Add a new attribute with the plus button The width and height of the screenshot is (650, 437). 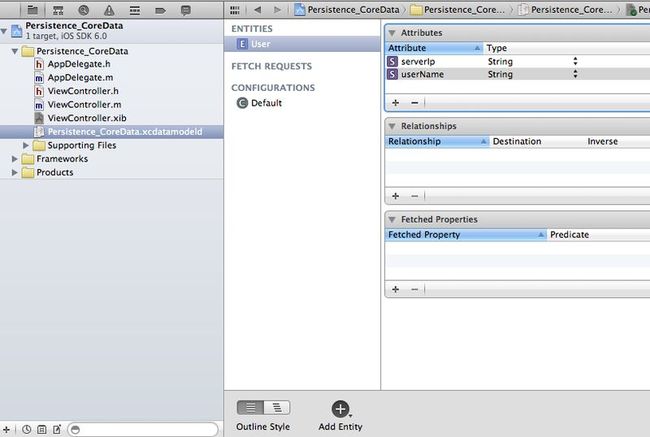395,102
